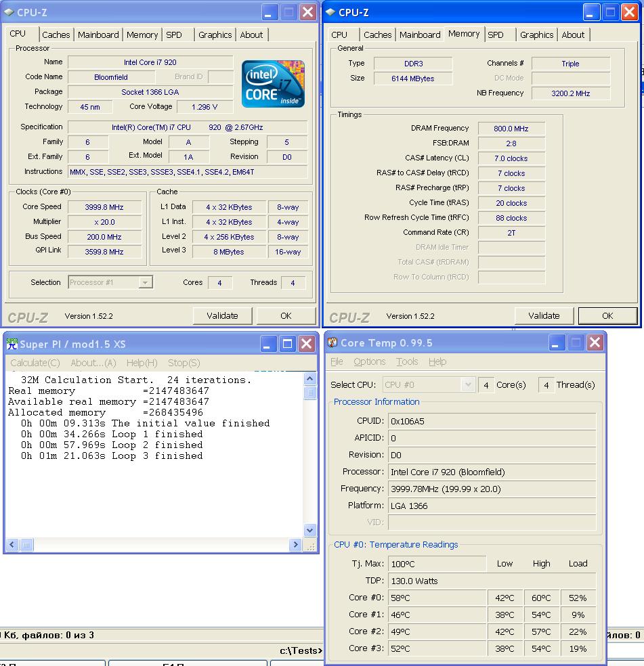Click the right CPU-Z window title icon
The image size is (644, 666).
[330, 12]
